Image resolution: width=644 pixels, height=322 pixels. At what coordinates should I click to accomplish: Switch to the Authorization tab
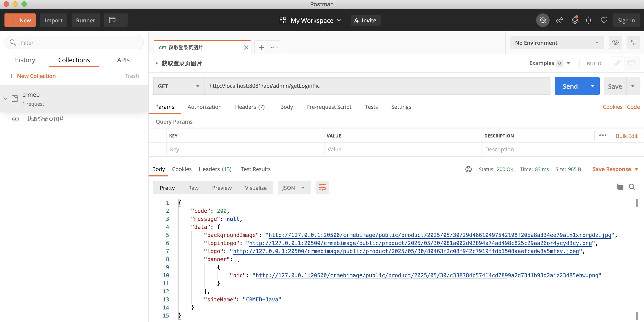click(x=204, y=107)
